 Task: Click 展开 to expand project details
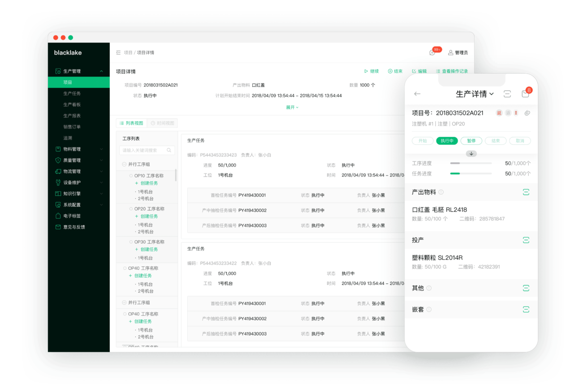pos(292,107)
